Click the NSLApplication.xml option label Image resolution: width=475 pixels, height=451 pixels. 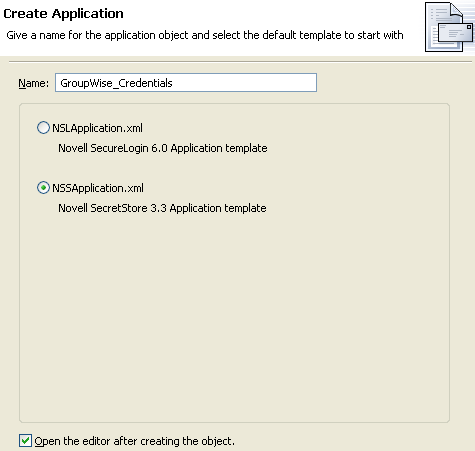point(97,128)
